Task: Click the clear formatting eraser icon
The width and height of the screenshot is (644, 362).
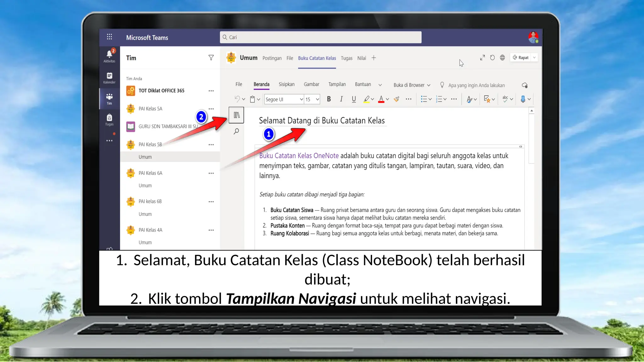Action: click(397, 99)
